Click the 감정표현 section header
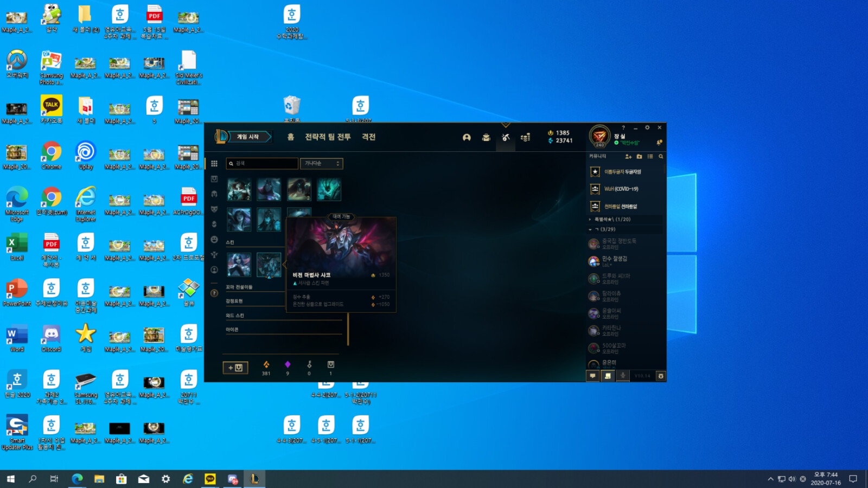Viewport: 868px width, 488px height. click(x=234, y=301)
